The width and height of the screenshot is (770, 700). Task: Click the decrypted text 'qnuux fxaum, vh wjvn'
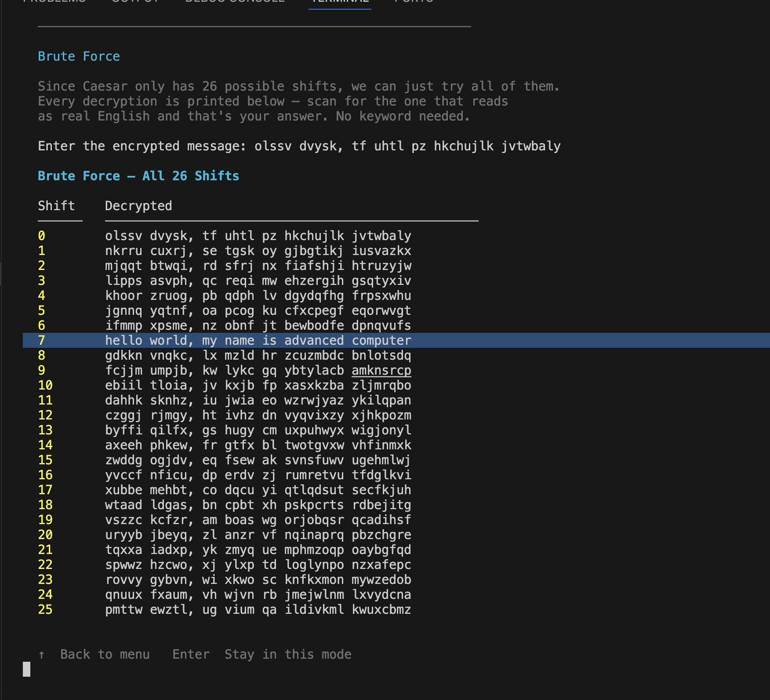(180, 594)
